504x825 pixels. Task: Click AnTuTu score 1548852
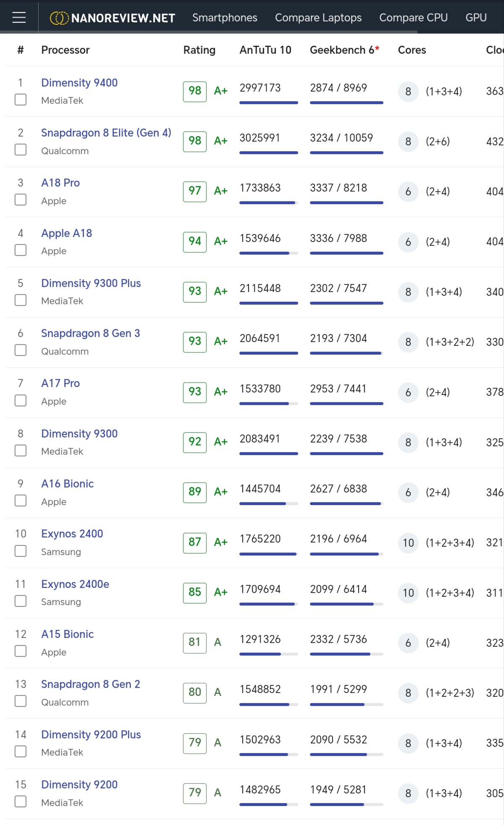pyautogui.click(x=260, y=689)
